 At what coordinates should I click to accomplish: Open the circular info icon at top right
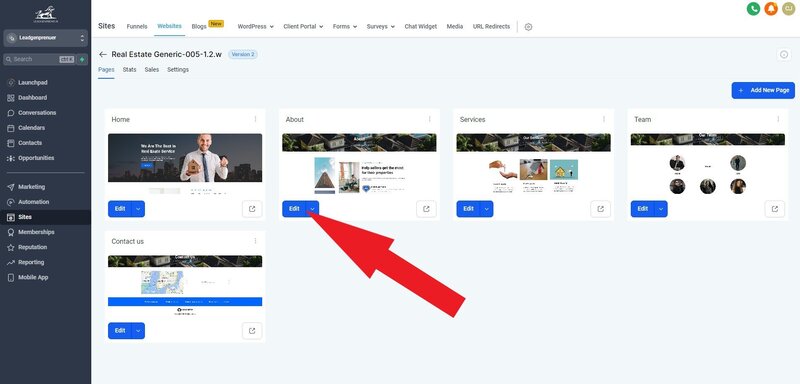[x=784, y=55]
